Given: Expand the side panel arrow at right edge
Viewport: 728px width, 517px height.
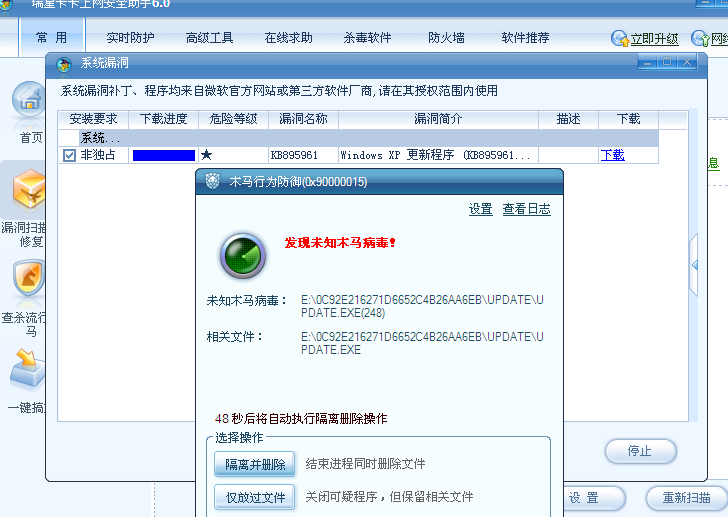Looking at the screenshot, I should pos(694,265).
